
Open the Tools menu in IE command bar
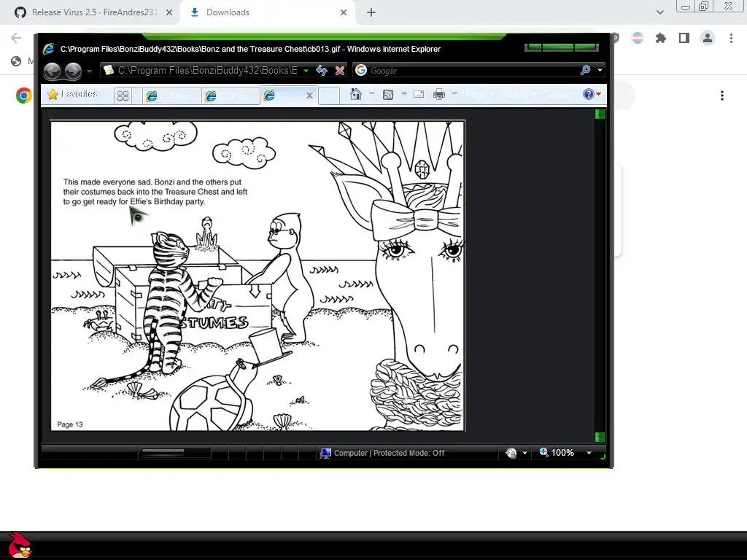point(560,94)
